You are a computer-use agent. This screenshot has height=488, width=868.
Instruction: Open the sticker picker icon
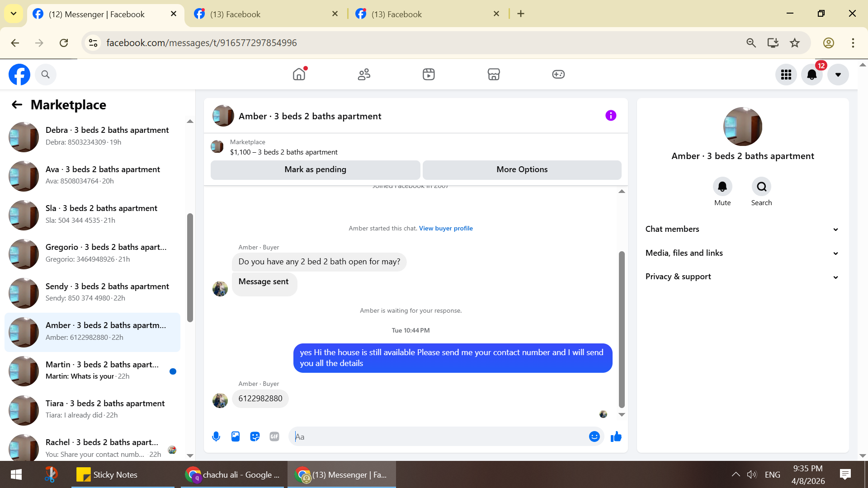tap(255, 436)
